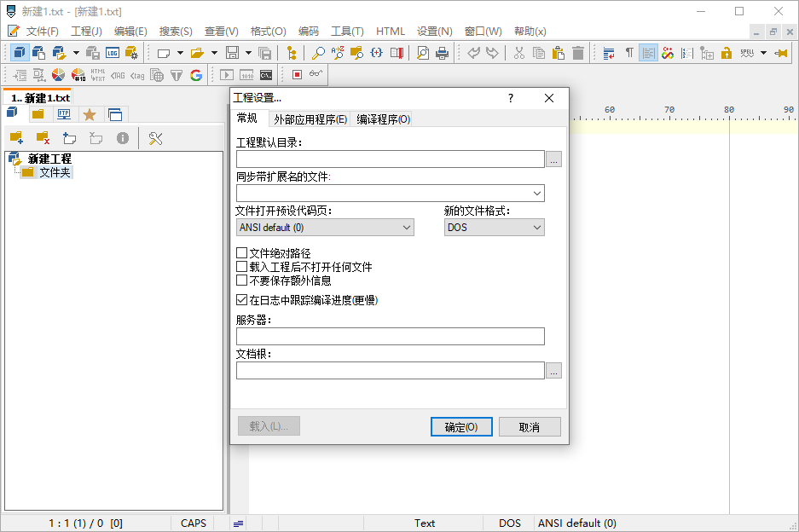
Task: Click the scissors cut icon on the toolbar
Action: [518, 53]
